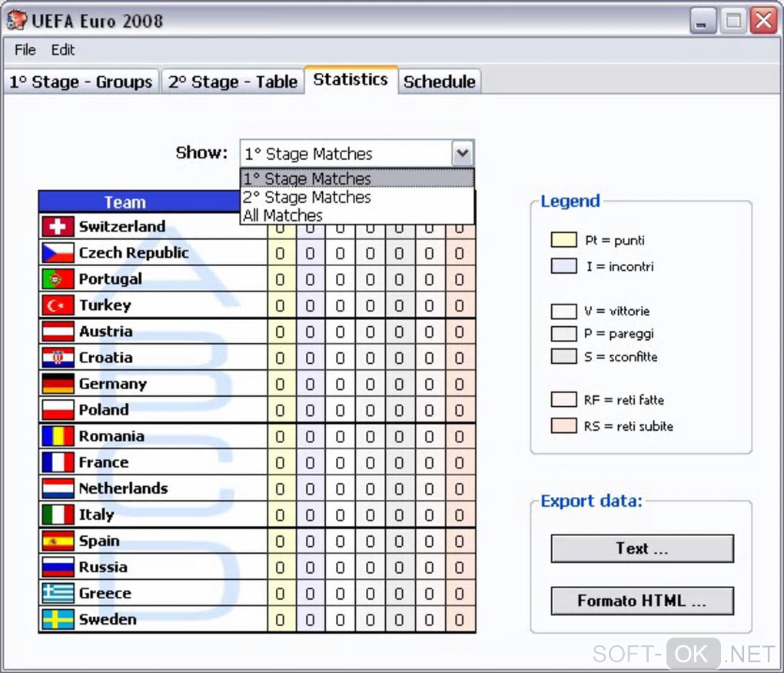Select the Austria team name
This screenshot has width=784, height=673.
click(x=106, y=332)
